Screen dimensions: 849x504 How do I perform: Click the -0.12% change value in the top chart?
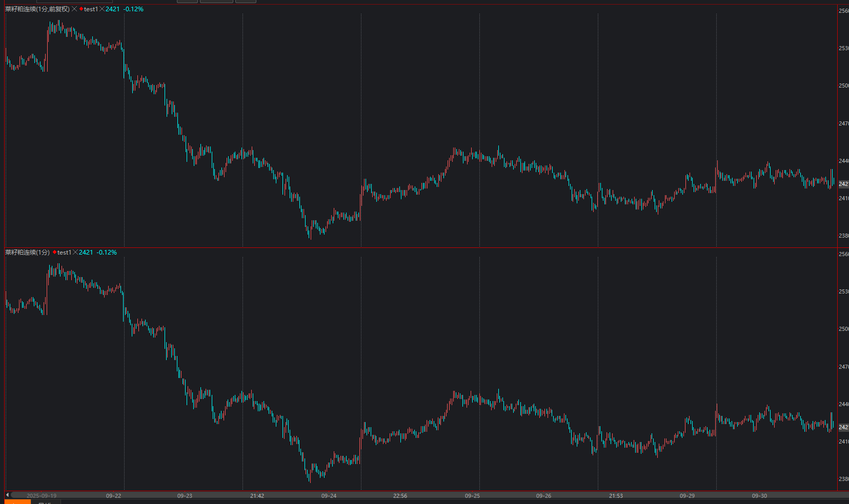[133, 9]
